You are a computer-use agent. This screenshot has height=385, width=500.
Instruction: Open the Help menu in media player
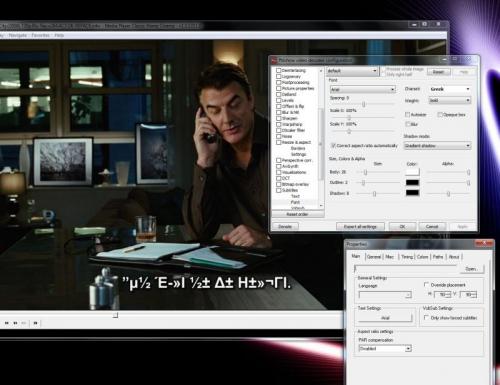click(x=59, y=35)
